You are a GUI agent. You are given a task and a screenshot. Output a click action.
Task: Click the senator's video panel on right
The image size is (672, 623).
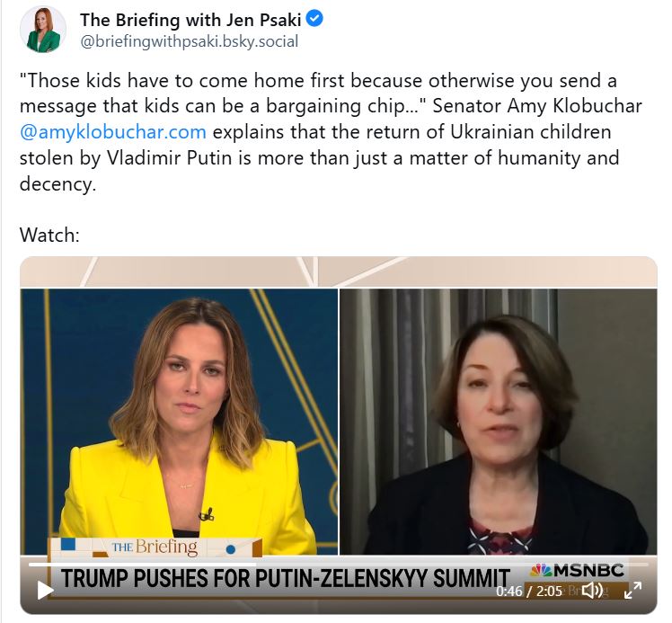[x=499, y=422]
